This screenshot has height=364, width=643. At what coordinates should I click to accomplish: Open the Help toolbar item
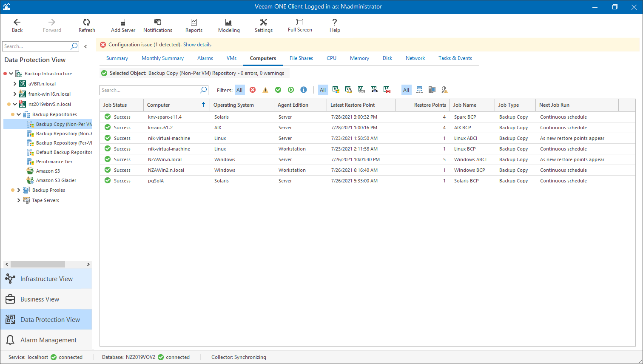point(335,26)
